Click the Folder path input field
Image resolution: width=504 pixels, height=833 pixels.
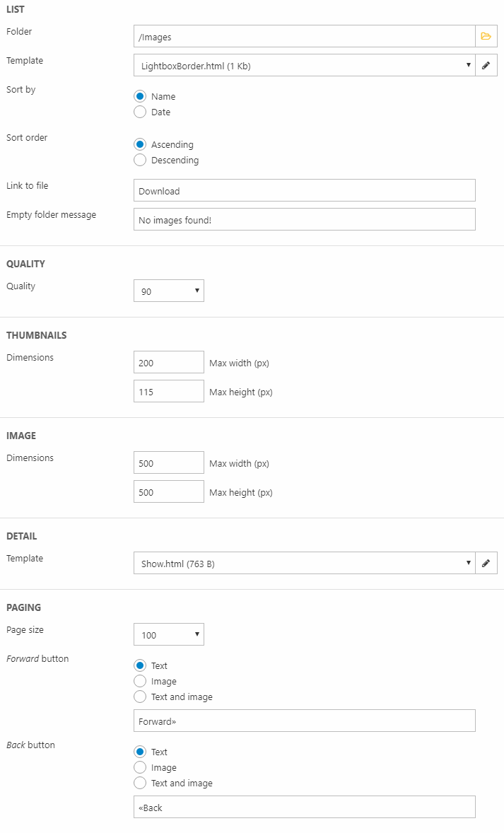(x=304, y=37)
